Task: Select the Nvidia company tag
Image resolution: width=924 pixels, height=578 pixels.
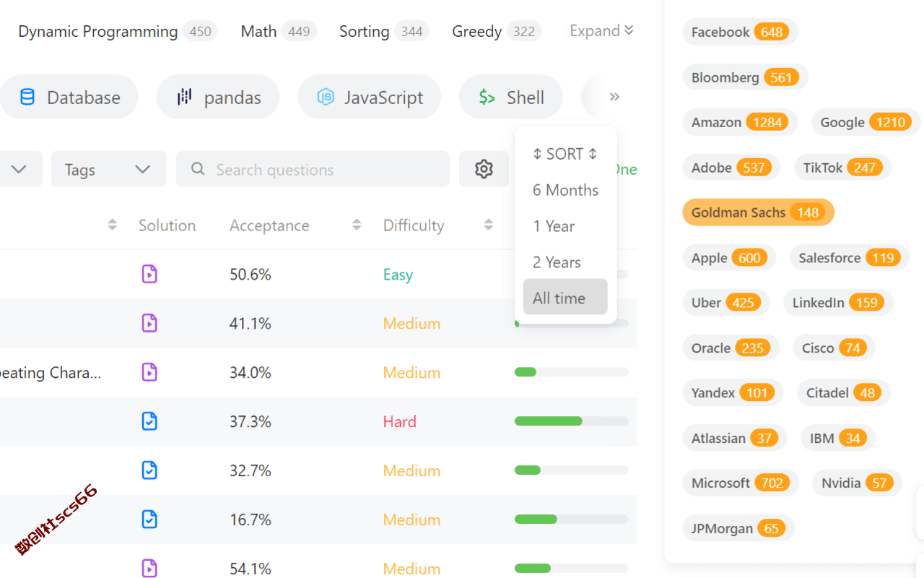Action: (x=857, y=483)
